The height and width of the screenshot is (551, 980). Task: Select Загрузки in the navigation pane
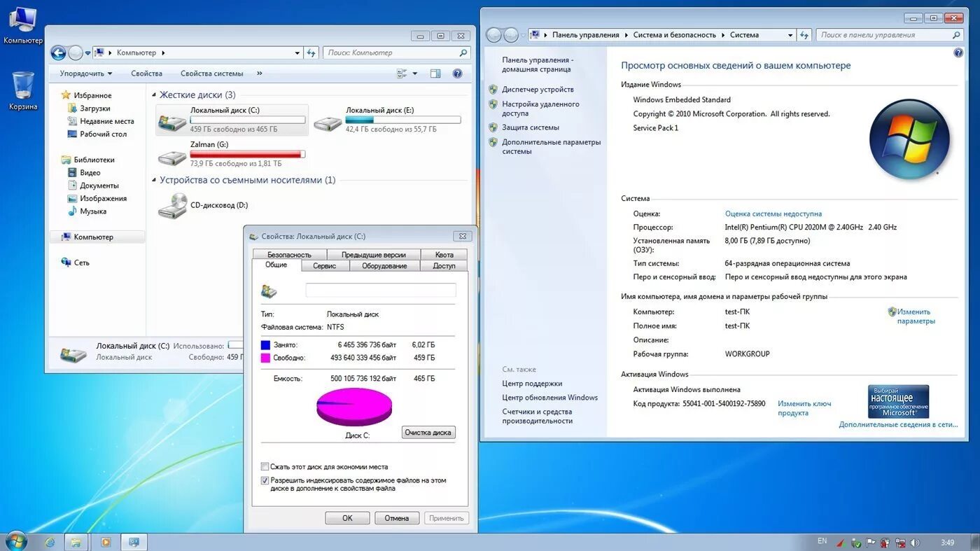94,109
